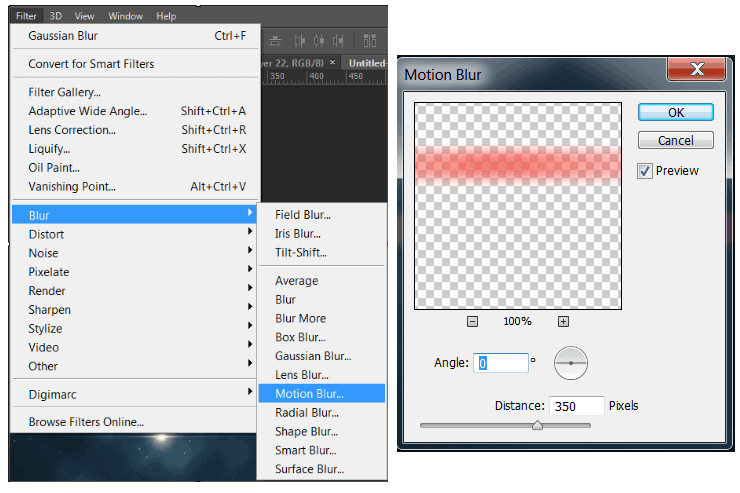The width and height of the screenshot is (740, 493).
Task: Choose Radial Blur filter
Action: [322, 412]
